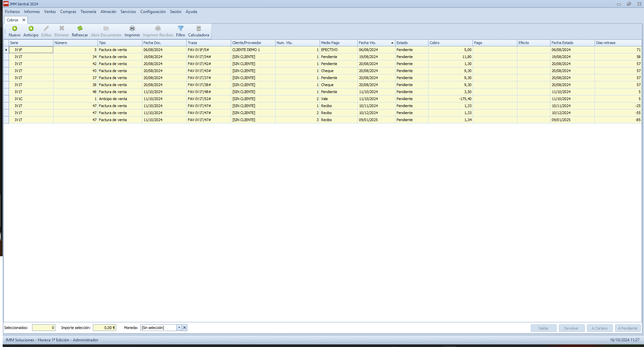Clear the Moneda selection with X
Screen dimensions: 644x347
[184, 328]
